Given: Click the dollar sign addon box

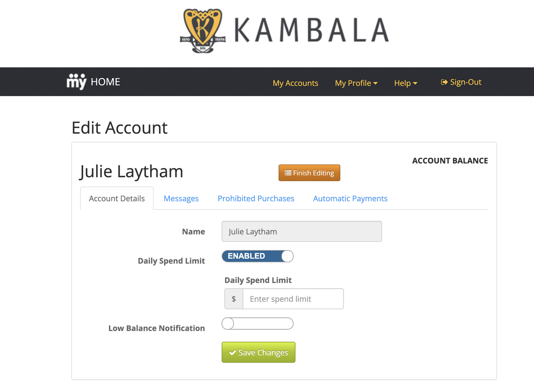Looking at the screenshot, I should coord(234,299).
